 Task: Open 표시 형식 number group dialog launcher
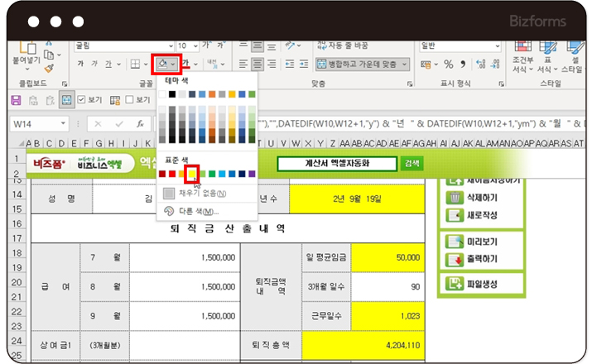click(x=501, y=84)
